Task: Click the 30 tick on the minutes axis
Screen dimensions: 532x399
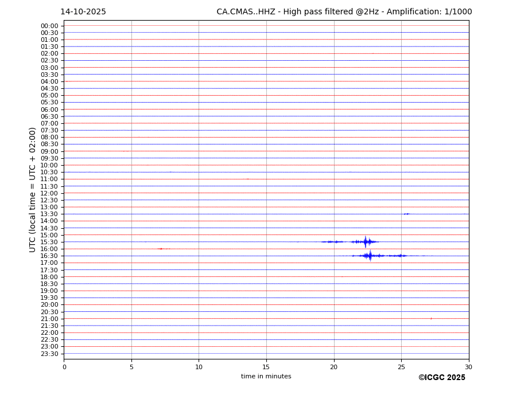Action: pyautogui.click(x=468, y=367)
